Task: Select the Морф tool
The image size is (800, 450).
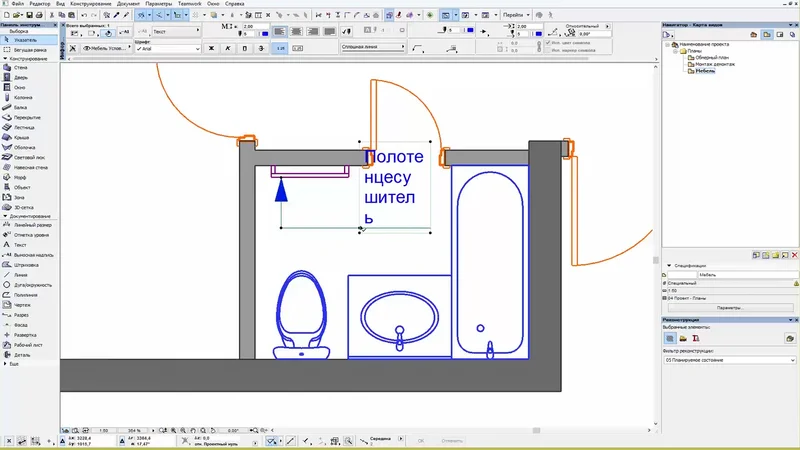Action: pos(19,178)
